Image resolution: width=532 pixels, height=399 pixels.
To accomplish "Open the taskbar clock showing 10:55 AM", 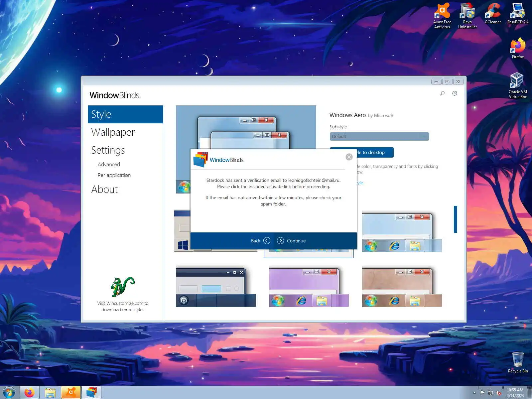I will coord(515,393).
